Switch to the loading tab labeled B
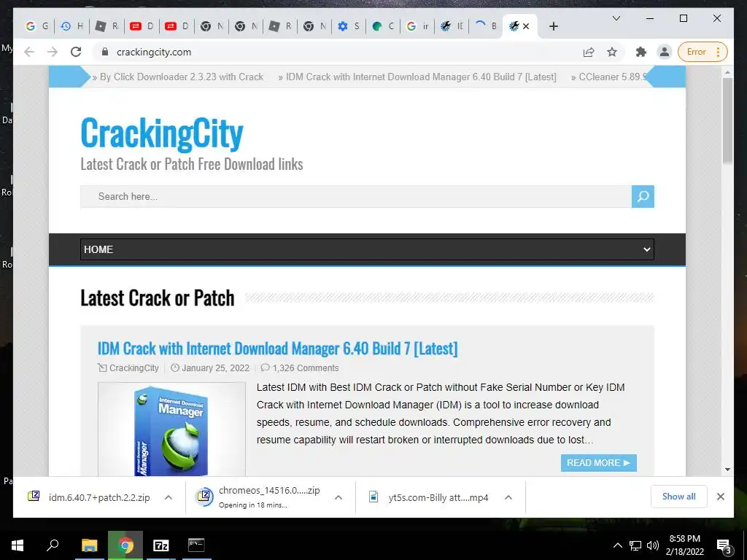 (487, 26)
